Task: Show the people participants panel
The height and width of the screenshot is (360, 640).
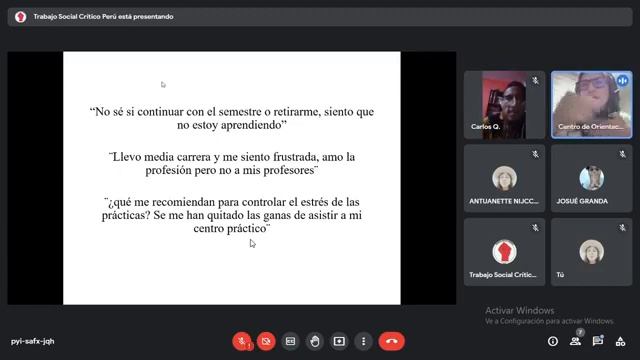Action: click(576, 341)
